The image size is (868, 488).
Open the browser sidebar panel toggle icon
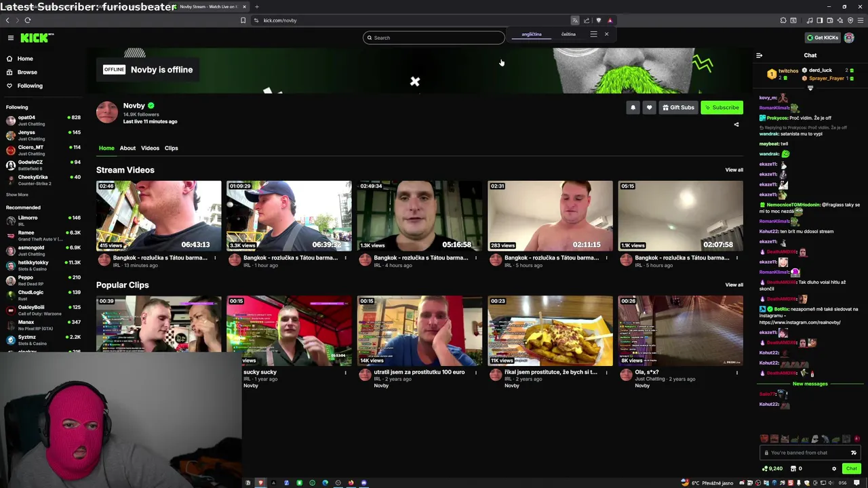819,20
